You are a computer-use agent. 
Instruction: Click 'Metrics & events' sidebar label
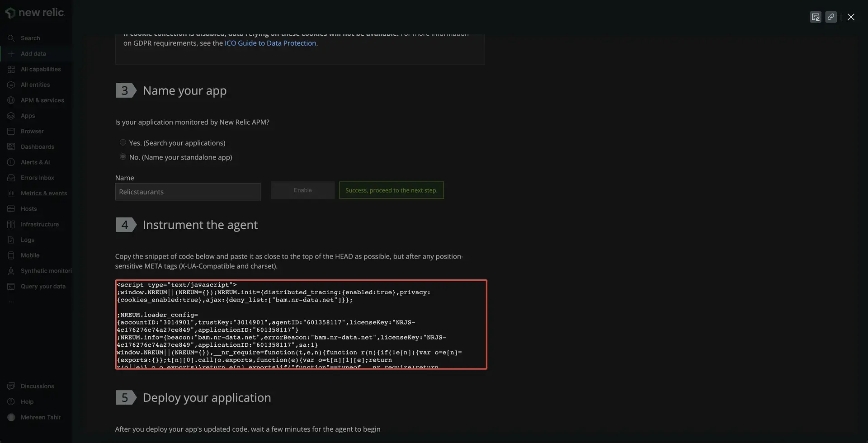click(x=44, y=193)
